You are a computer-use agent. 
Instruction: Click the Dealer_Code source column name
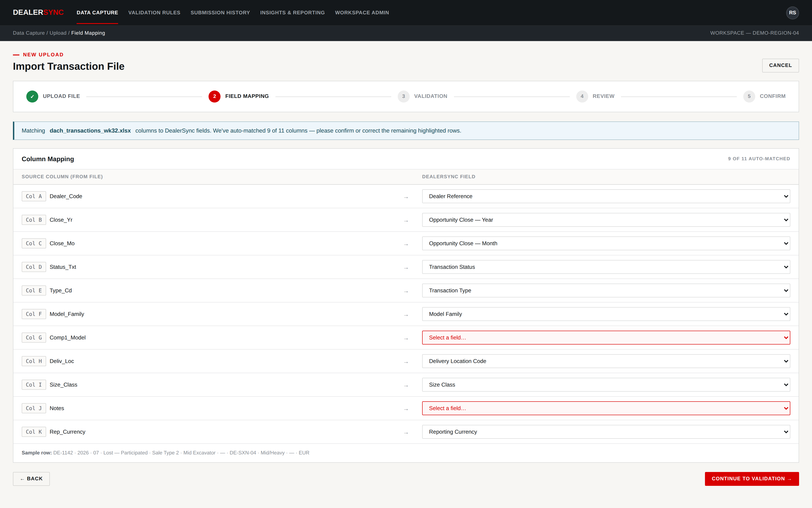tap(66, 196)
